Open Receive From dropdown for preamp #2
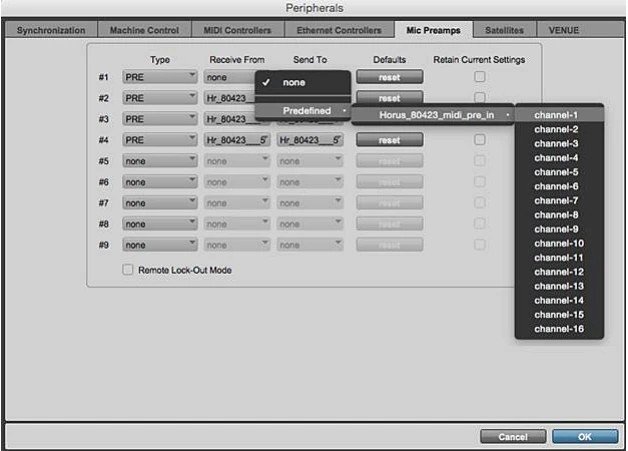This screenshot has height=451, width=628. coord(229,98)
